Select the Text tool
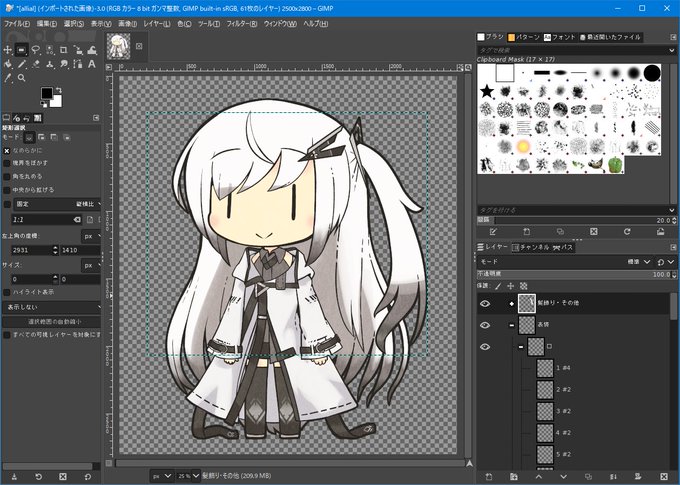680x485 pixels. [x=92, y=64]
